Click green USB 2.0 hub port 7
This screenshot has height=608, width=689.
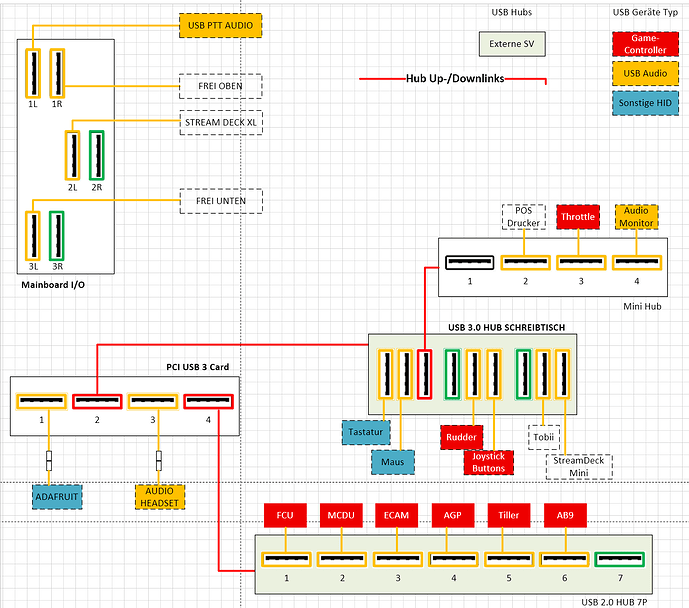620,559
